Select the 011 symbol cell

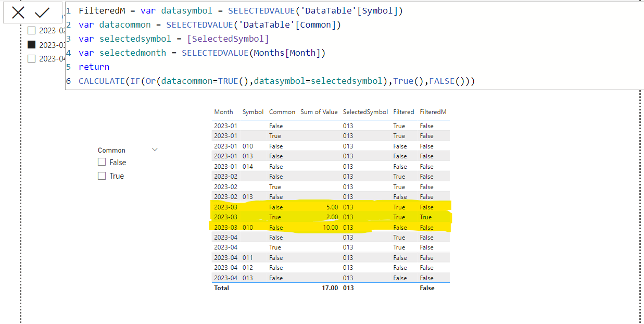[248, 258]
